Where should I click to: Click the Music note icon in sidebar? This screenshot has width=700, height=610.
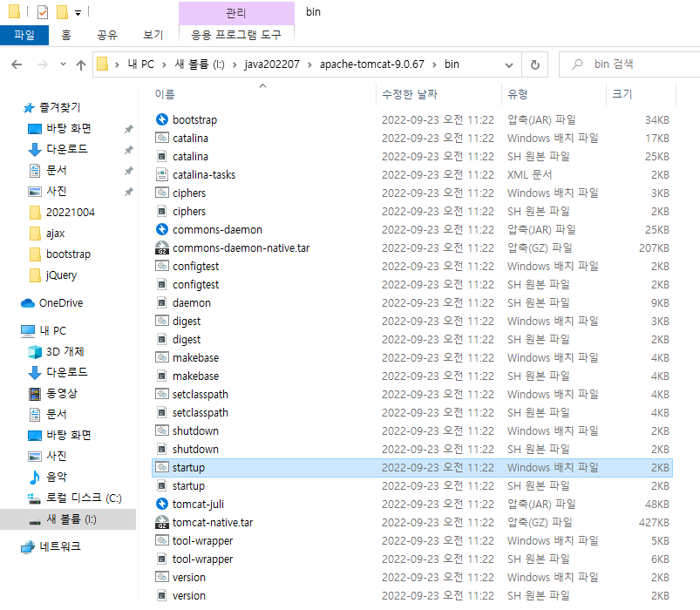35,477
